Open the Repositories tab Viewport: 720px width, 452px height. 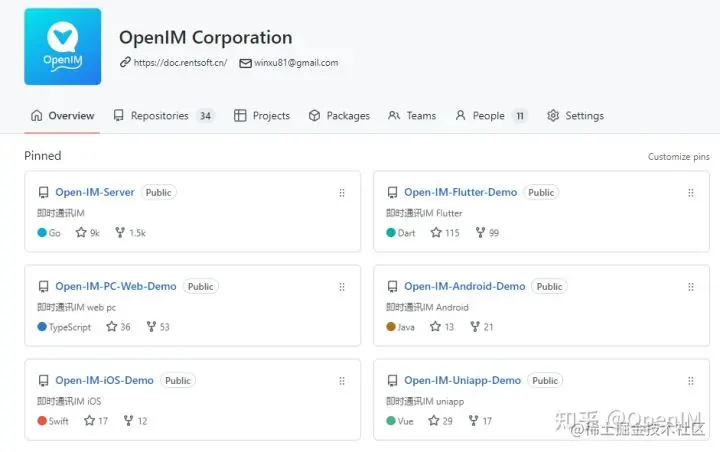(163, 116)
